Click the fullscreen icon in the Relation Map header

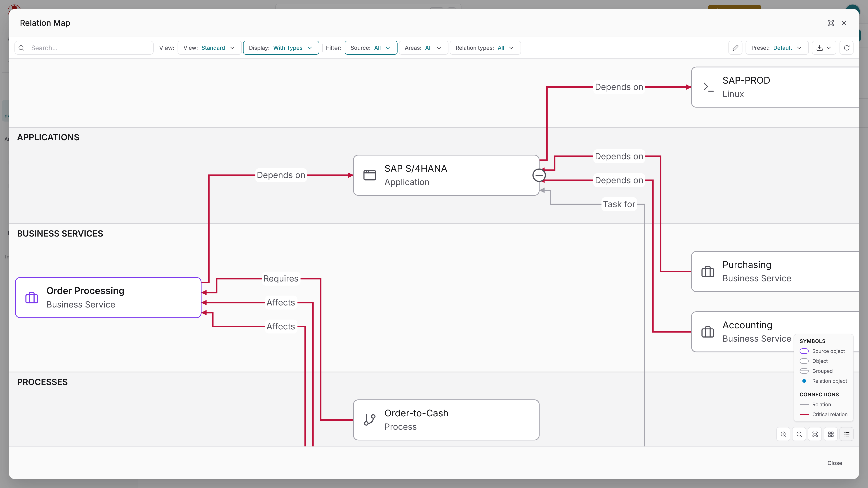pyautogui.click(x=831, y=23)
